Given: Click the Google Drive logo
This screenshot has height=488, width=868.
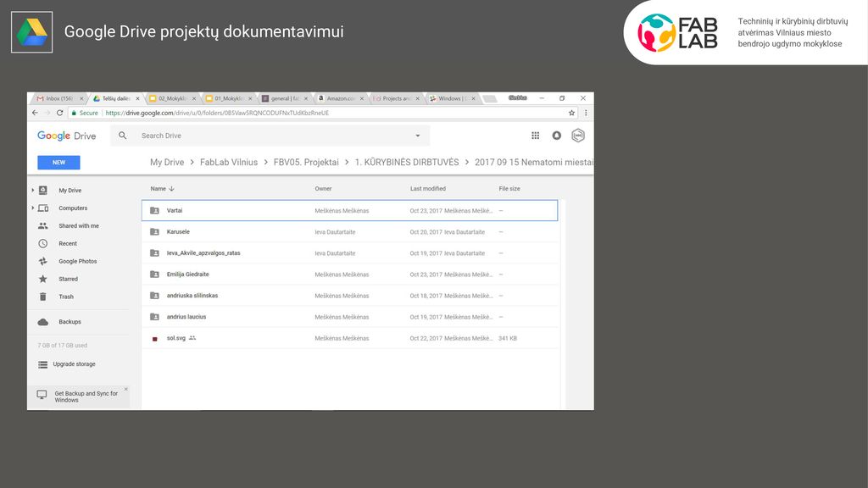Looking at the screenshot, I should [66, 136].
